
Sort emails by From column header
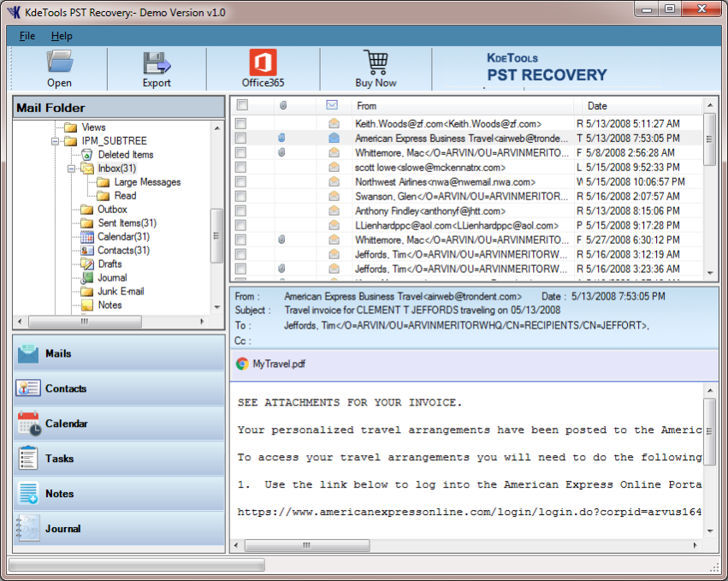pyautogui.click(x=462, y=105)
